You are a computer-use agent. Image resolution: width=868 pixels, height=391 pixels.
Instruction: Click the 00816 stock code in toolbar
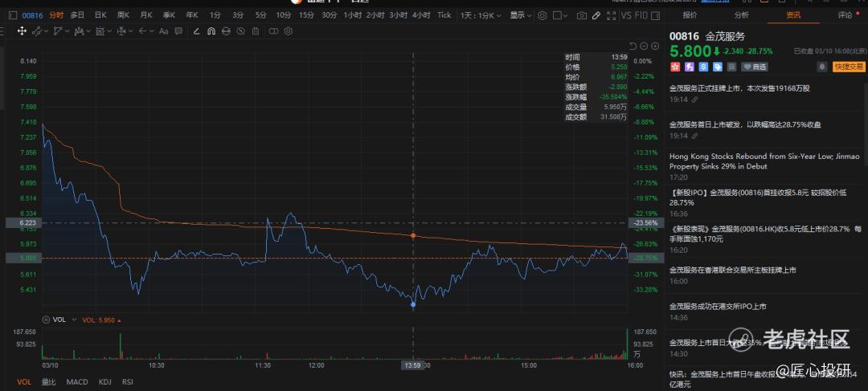coord(33,15)
